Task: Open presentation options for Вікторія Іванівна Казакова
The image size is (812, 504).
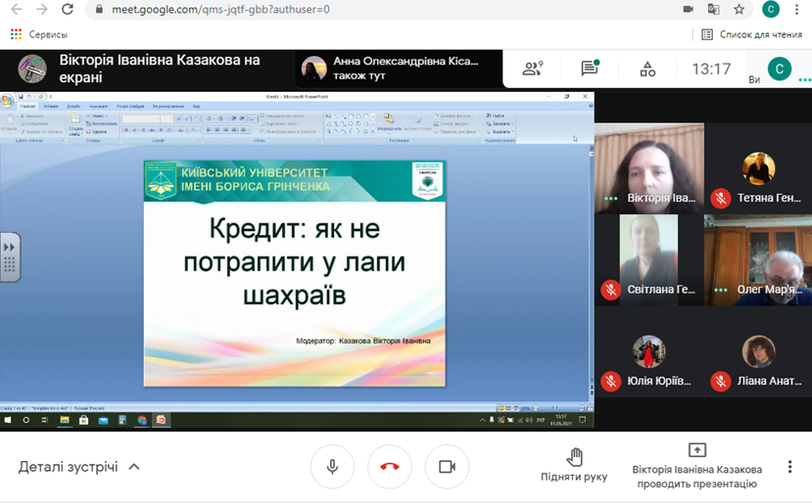Action: (695, 466)
